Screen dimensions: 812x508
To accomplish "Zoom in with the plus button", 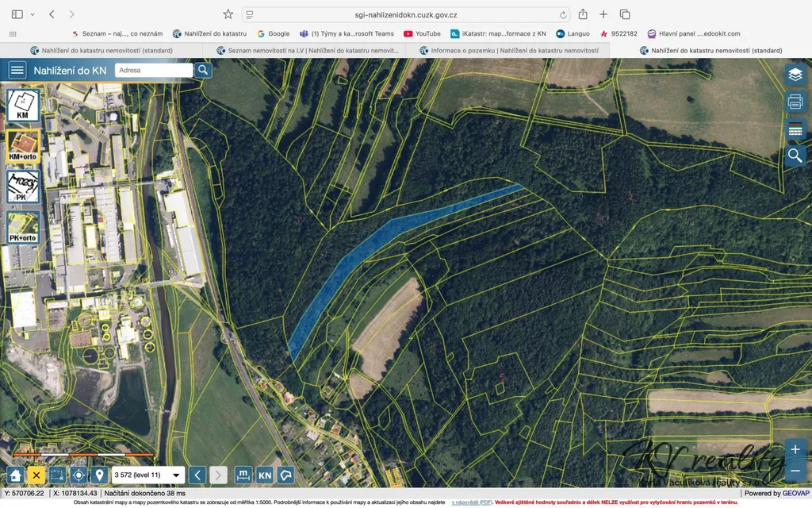I will pyautogui.click(x=795, y=449).
